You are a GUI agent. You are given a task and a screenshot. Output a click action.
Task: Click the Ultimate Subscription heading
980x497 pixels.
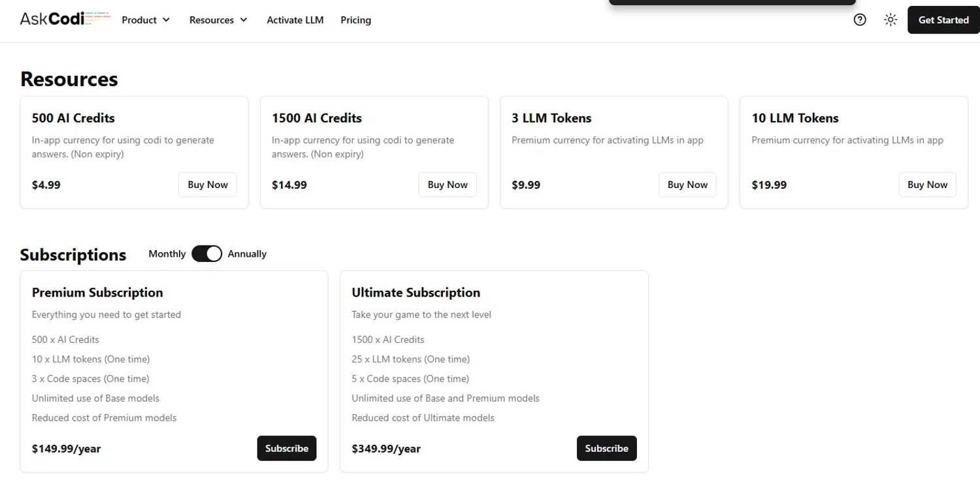pyautogui.click(x=416, y=293)
